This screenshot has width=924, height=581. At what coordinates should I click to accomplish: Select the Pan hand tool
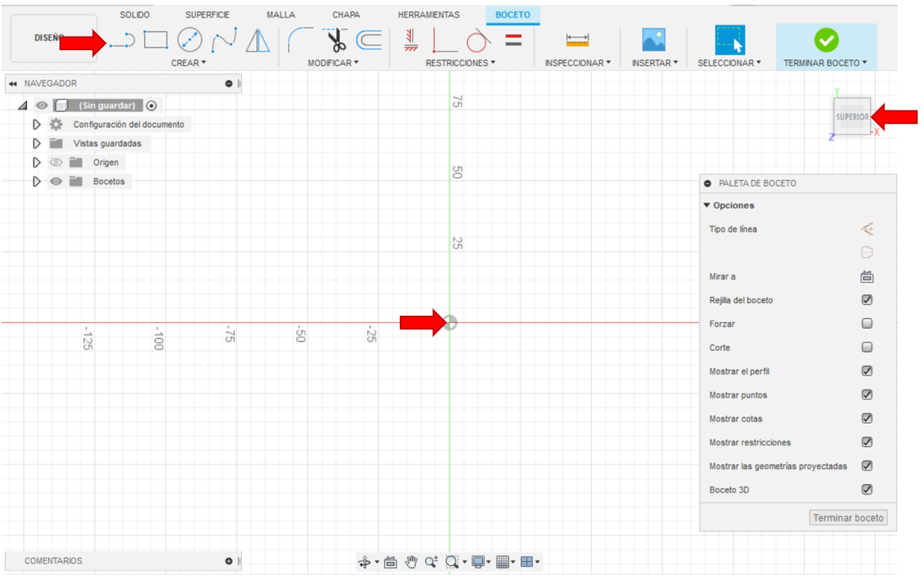point(411,562)
